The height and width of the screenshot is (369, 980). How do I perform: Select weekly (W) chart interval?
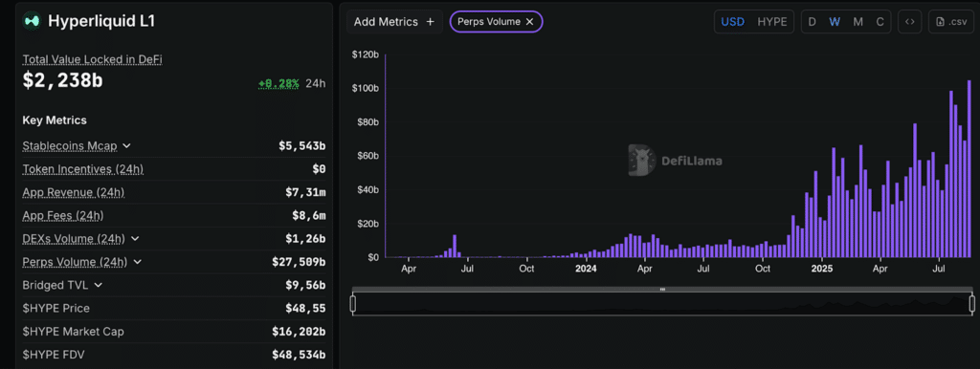click(835, 22)
